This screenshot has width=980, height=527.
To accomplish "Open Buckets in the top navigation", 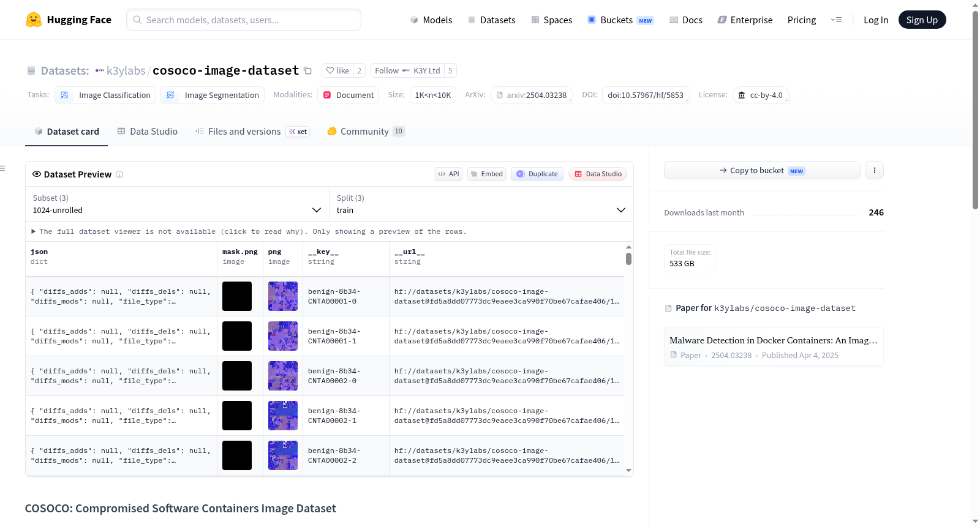I will 620,20.
